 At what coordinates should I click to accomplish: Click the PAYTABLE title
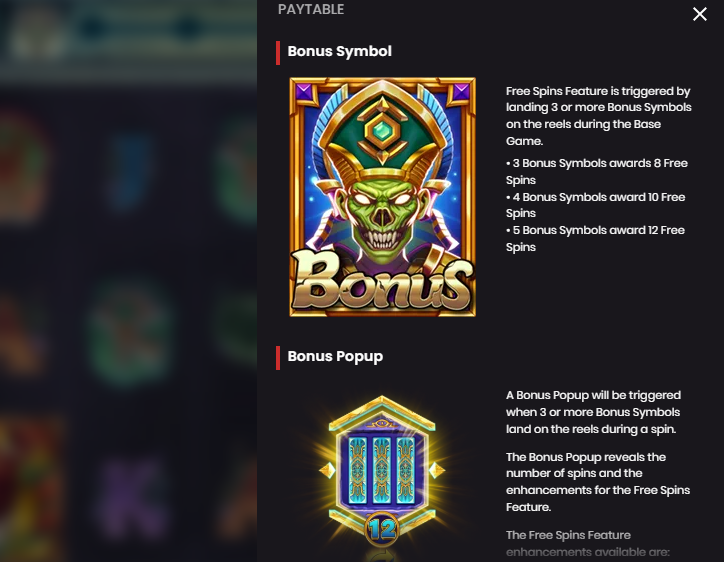[311, 9]
